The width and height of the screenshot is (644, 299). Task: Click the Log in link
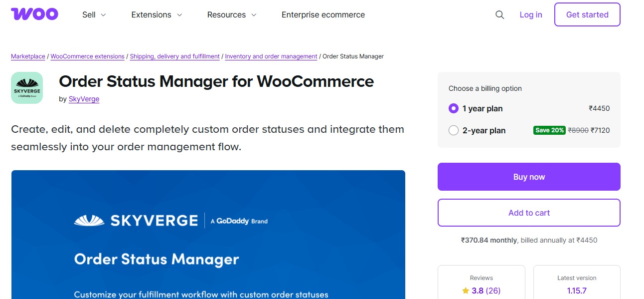[530, 14]
